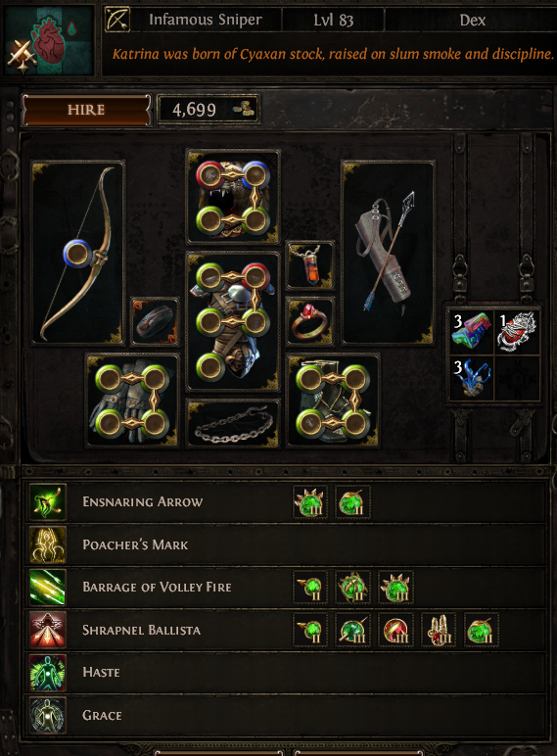Click the HIRE button
Image resolution: width=557 pixels, height=756 pixels.
pyautogui.click(x=87, y=110)
